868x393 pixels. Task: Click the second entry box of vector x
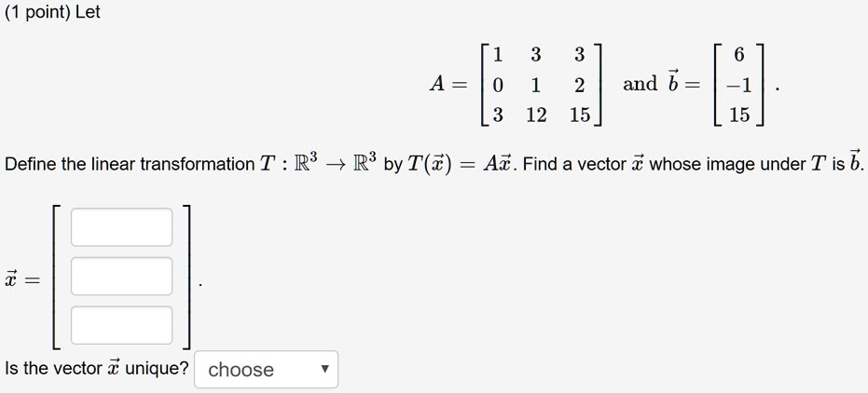click(121, 276)
